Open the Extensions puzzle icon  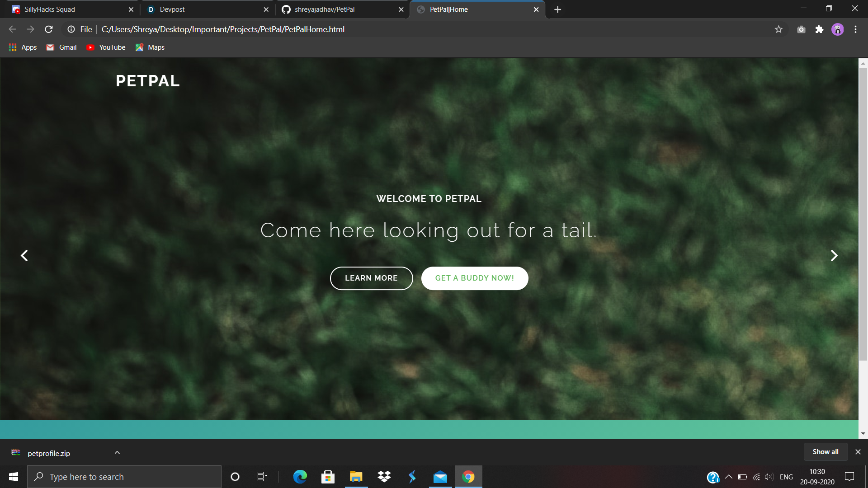click(819, 29)
